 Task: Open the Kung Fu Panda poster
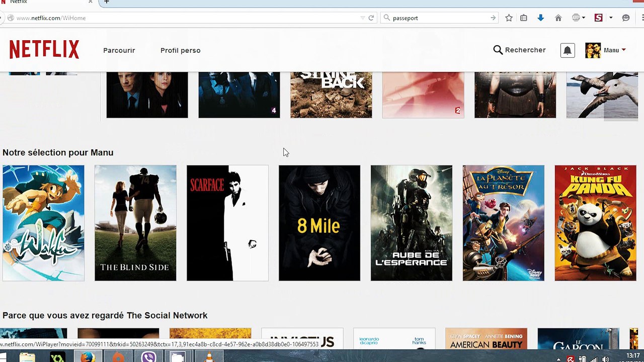595,223
